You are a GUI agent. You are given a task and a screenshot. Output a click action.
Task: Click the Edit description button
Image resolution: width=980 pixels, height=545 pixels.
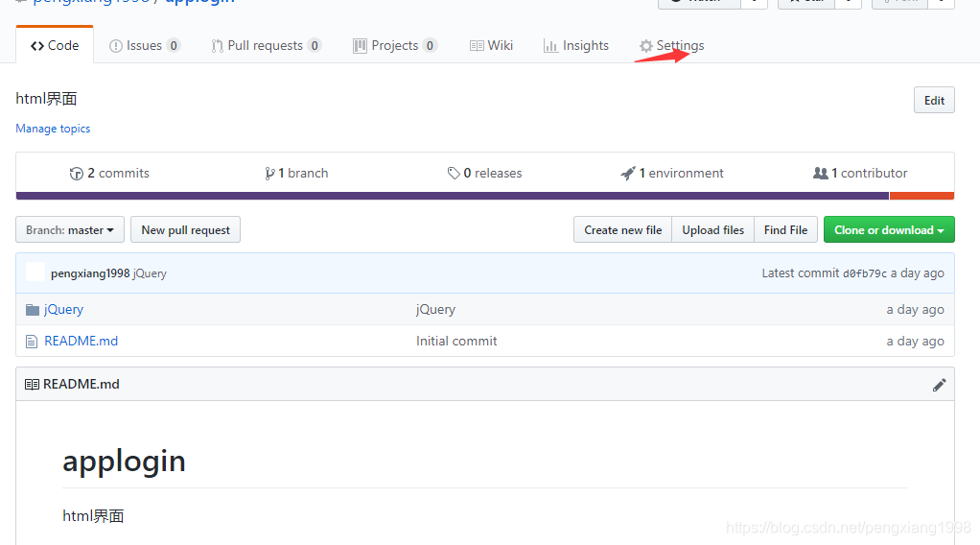tap(934, 100)
